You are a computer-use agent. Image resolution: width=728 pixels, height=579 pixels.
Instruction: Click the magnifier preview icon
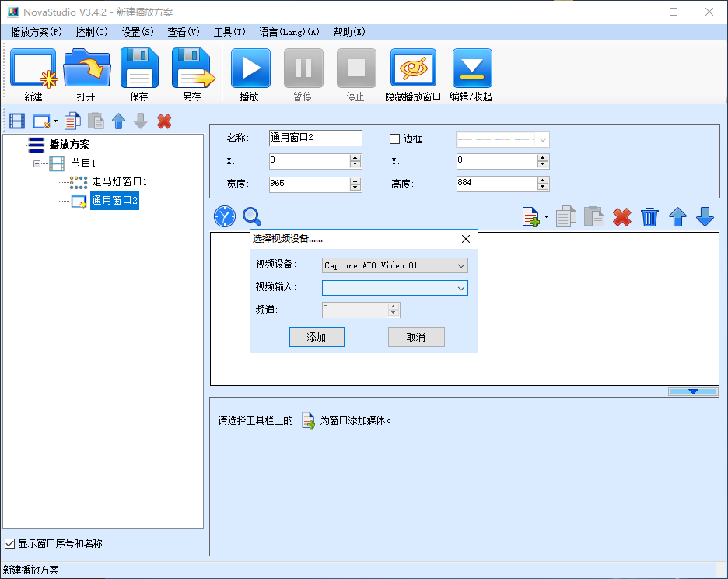point(252,217)
